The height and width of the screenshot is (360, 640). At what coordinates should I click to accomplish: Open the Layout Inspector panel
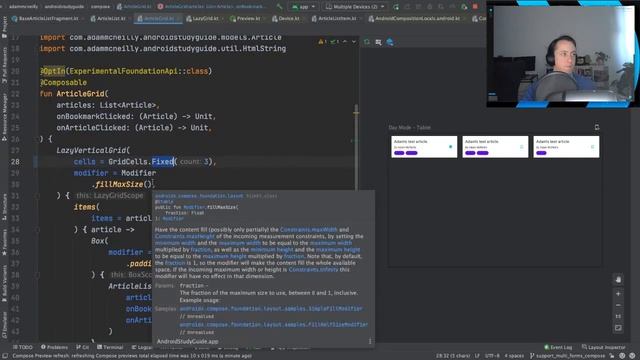pos(603,347)
